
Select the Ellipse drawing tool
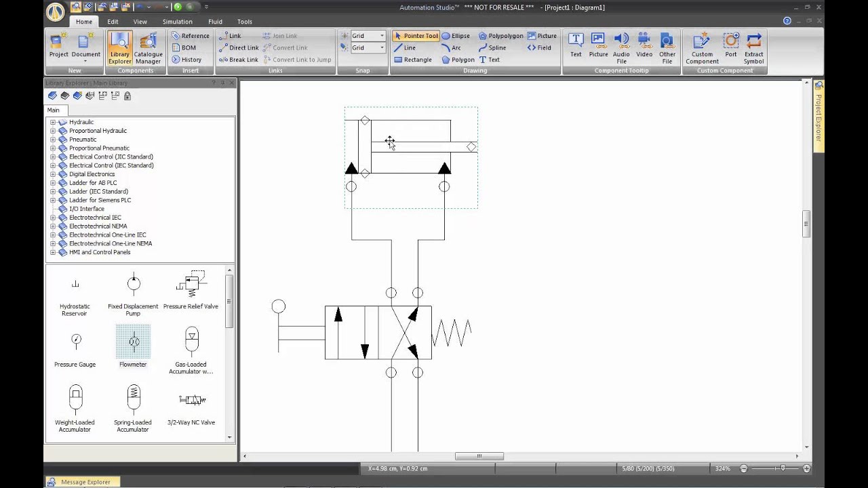[x=456, y=36]
